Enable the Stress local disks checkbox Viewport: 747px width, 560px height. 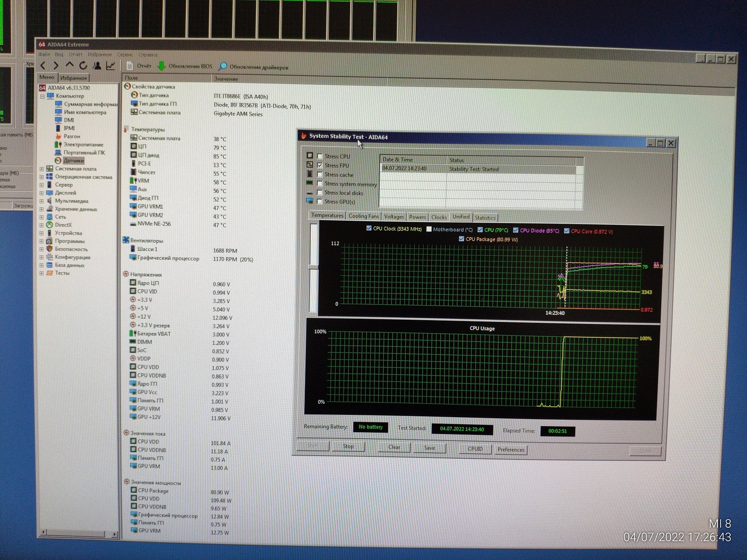tap(320, 193)
